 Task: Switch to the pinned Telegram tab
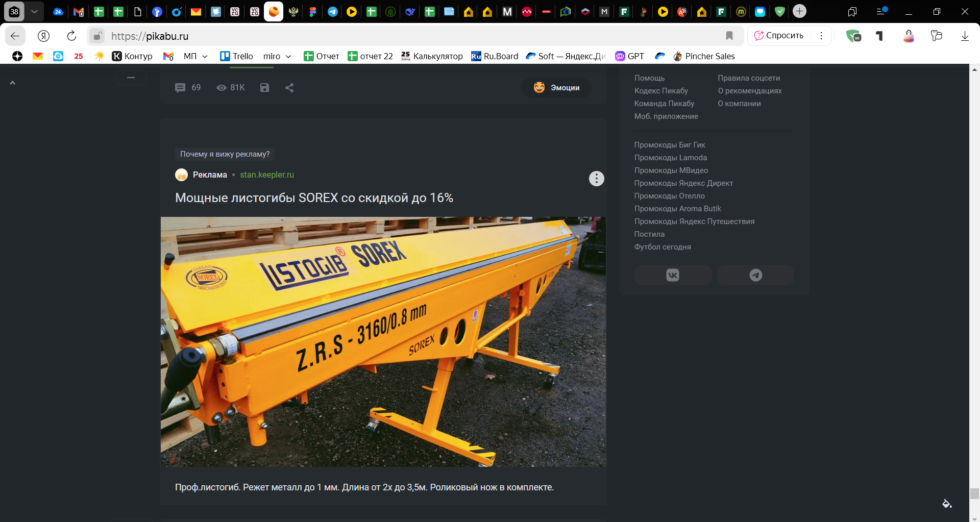pos(332,11)
